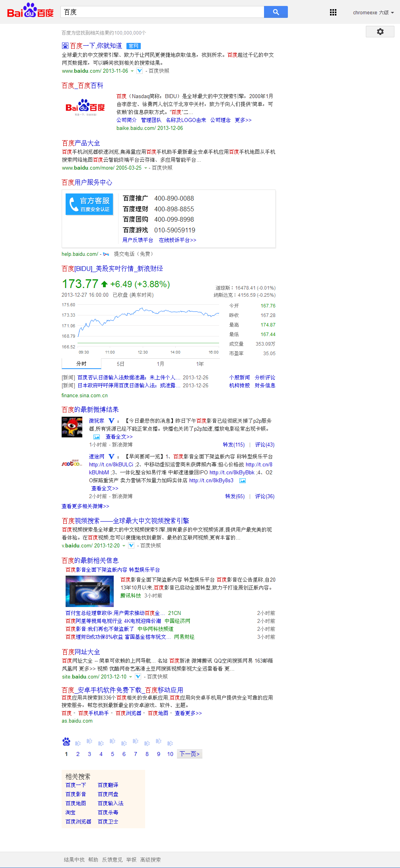Image resolution: width=400 pixels, height=868 pixels.
Task: Click the V badge next to 速途网
Action: 111,456
